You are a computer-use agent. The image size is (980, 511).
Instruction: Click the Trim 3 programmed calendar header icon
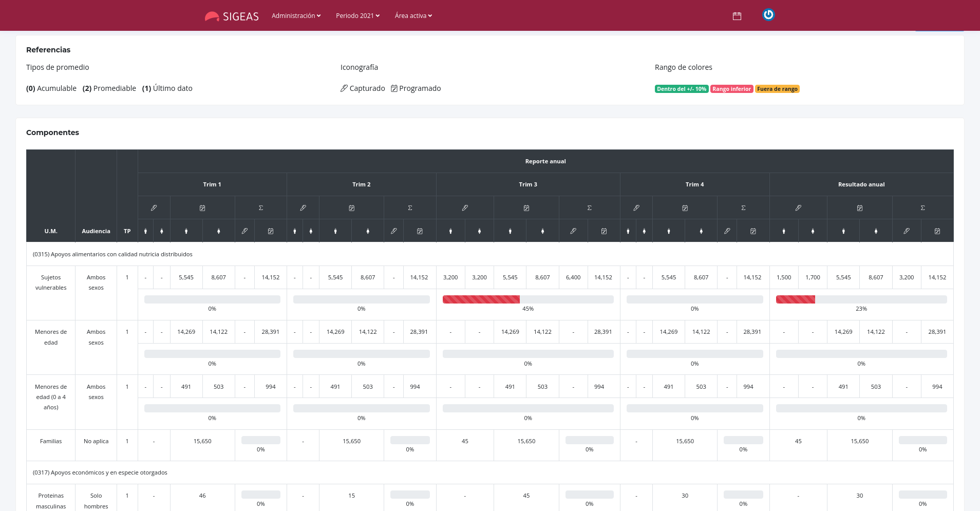[526, 208]
